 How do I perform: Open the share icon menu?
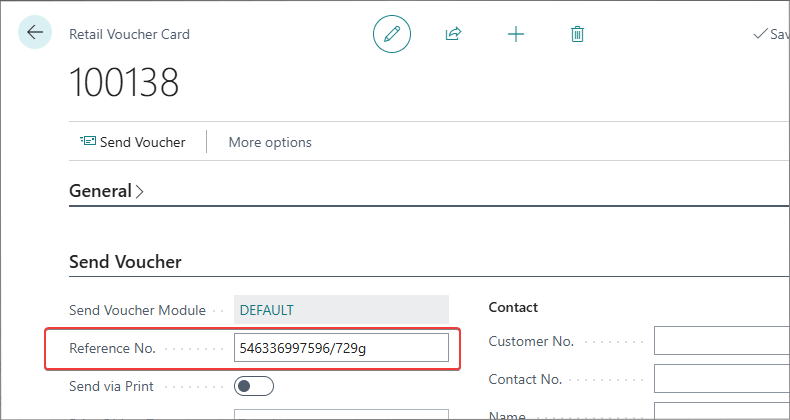pyautogui.click(x=453, y=34)
